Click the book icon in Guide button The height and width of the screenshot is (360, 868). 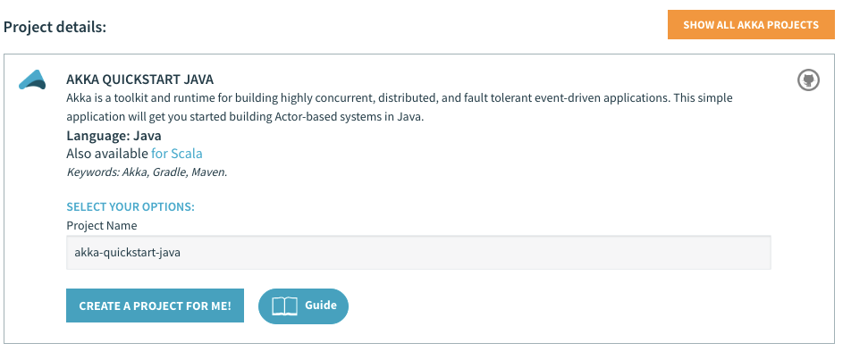(285, 306)
